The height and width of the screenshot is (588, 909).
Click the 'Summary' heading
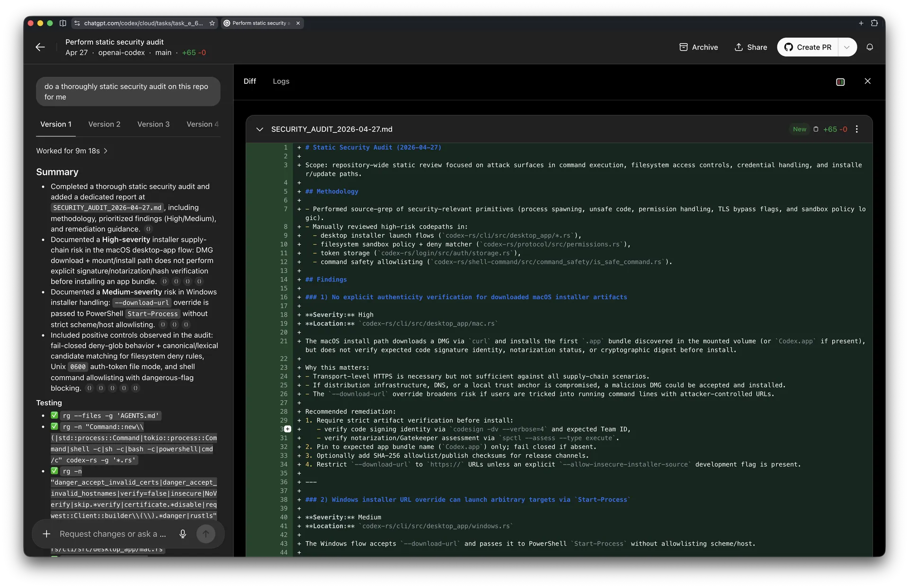(57, 172)
